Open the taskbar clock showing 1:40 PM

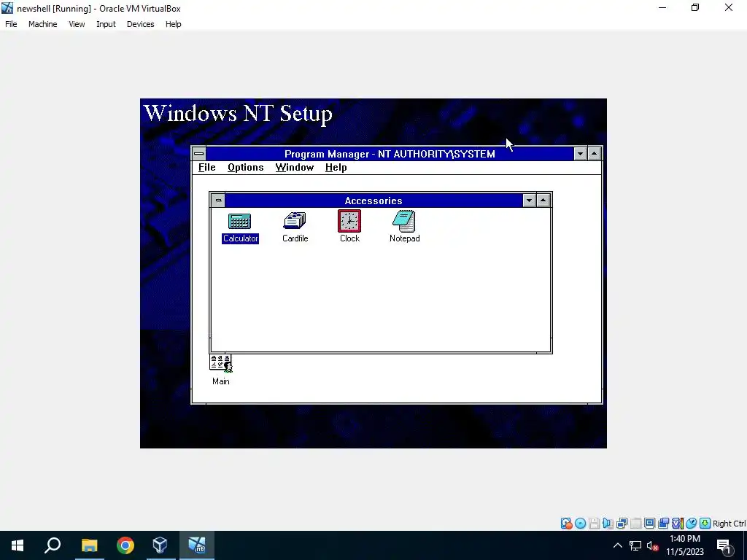point(684,545)
